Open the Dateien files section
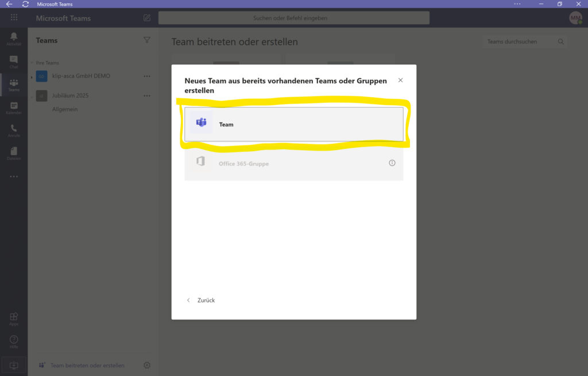Viewport: 588px width, 376px height. [14, 154]
